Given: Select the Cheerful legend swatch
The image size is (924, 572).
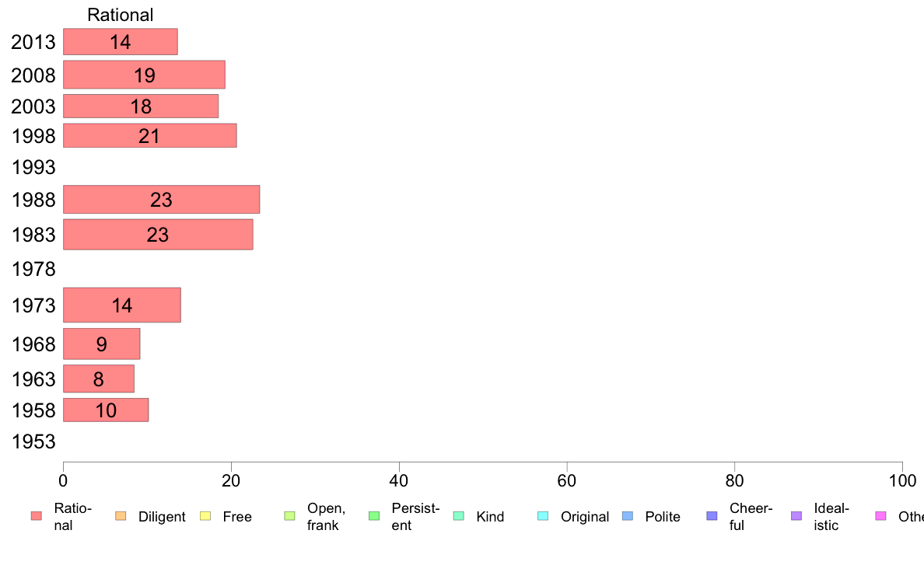Looking at the screenshot, I should pos(712,516).
